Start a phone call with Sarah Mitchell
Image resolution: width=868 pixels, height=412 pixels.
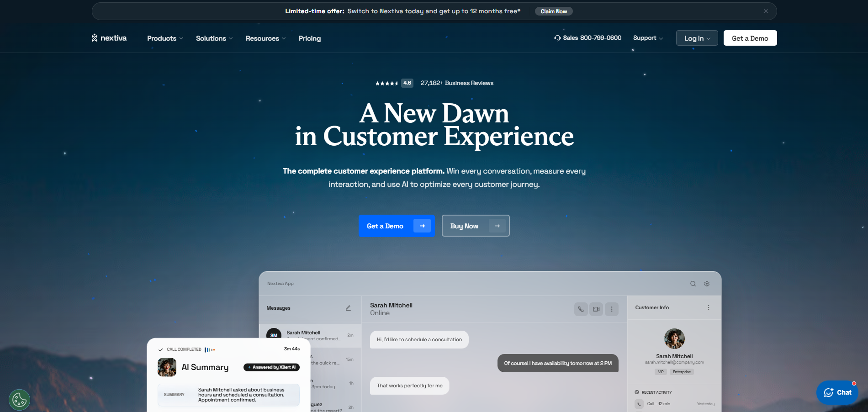point(581,309)
